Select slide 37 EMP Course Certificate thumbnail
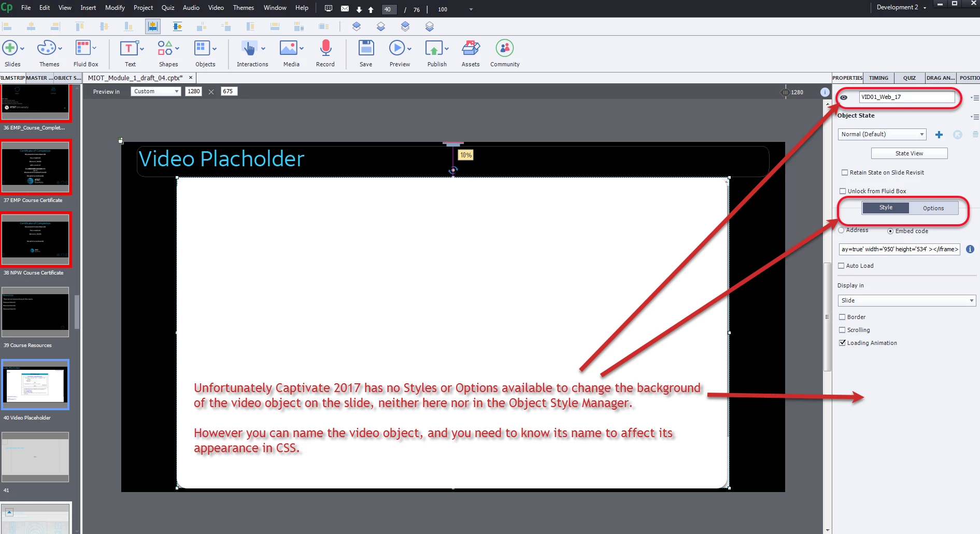The height and width of the screenshot is (534, 980). click(x=35, y=167)
